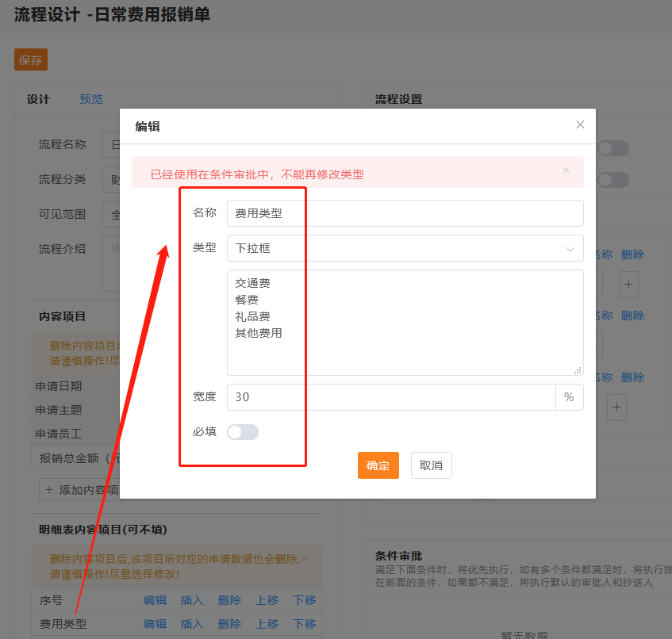This screenshot has width=672, height=639.
Task: Click the upper plus icon under 流程设置
Action: (x=628, y=283)
